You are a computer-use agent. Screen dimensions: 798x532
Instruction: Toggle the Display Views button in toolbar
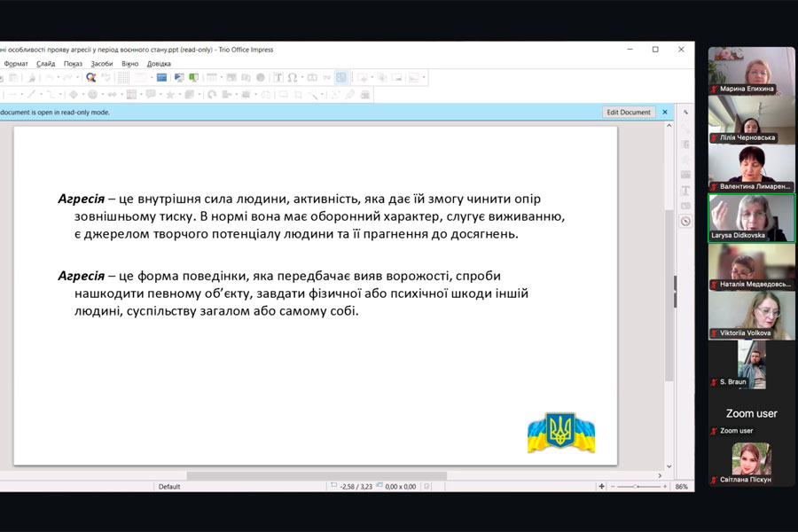pyautogui.click(x=341, y=78)
